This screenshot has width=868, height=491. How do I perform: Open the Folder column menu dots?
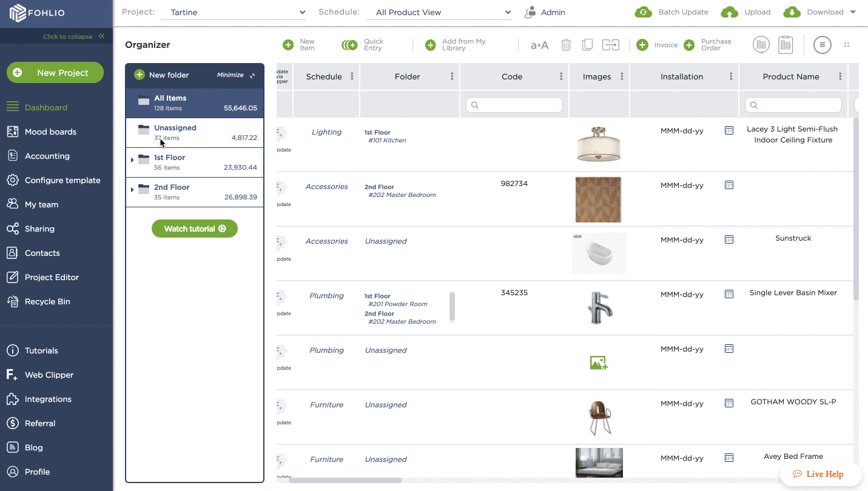(x=452, y=77)
